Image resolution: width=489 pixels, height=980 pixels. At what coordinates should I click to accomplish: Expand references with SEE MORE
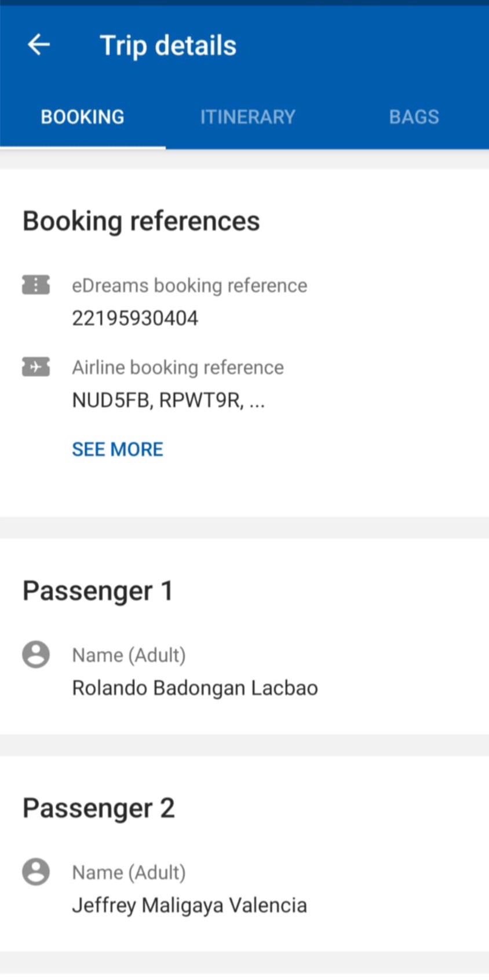118,449
